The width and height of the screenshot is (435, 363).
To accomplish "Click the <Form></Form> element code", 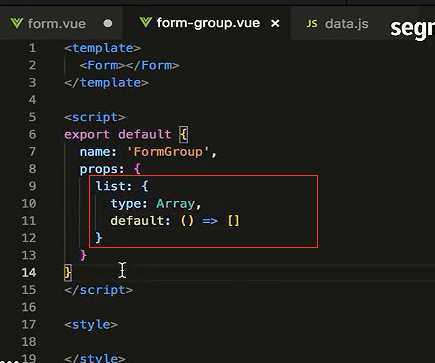I will coord(130,65).
